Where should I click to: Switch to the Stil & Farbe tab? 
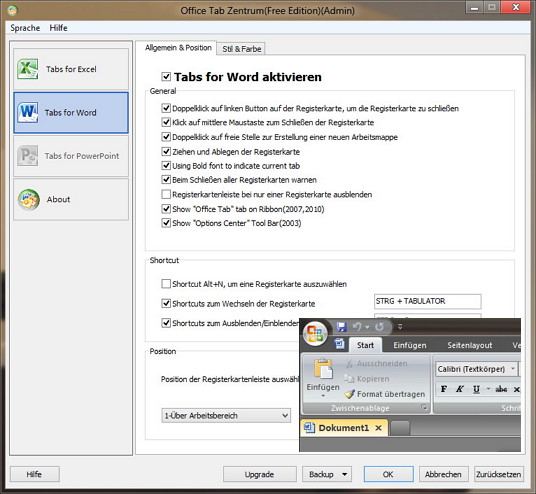242,49
